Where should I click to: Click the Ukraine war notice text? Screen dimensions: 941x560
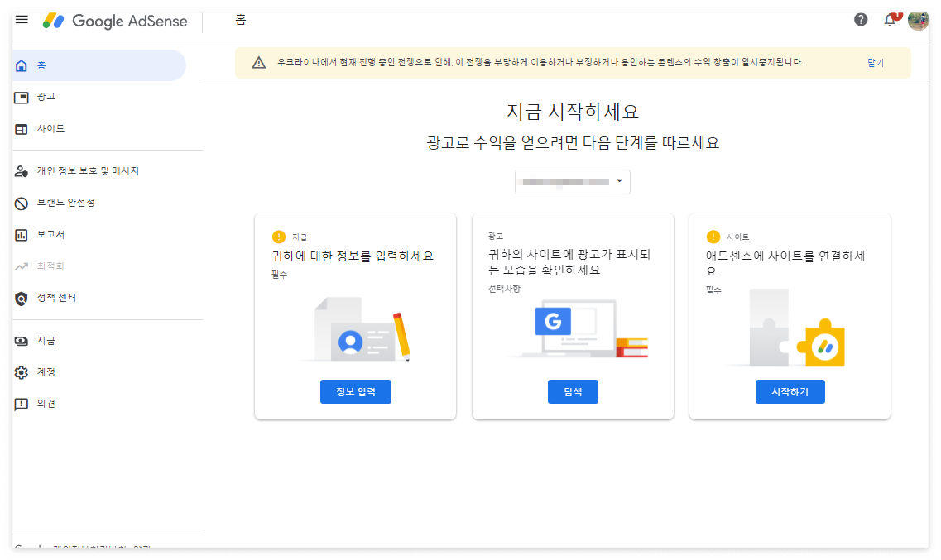tap(540, 62)
